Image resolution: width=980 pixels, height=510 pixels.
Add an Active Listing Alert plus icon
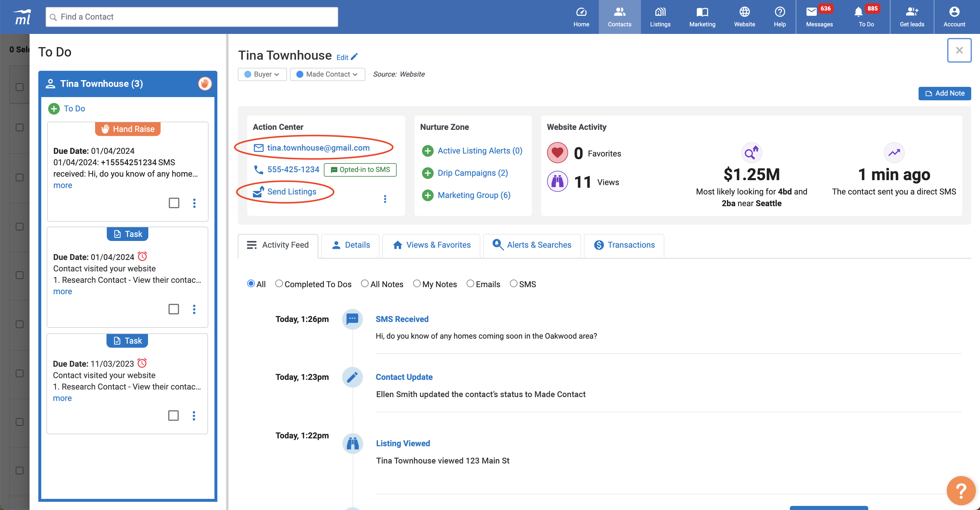[x=428, y=151]
